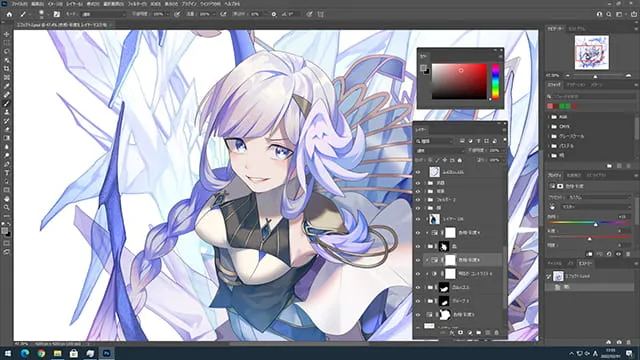Open the share button in the top right
Viewport: 640px width, 360px height.
[633, 14]
